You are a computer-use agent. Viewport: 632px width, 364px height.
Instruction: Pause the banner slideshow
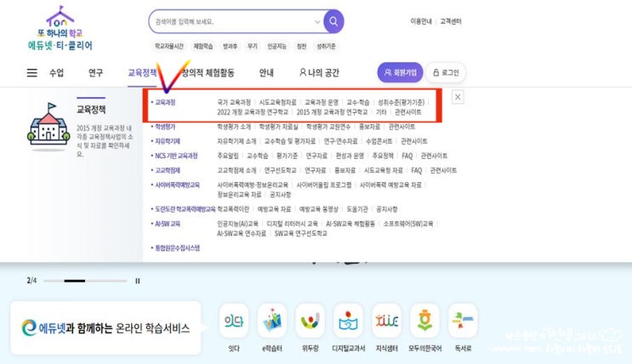[138, 281]
